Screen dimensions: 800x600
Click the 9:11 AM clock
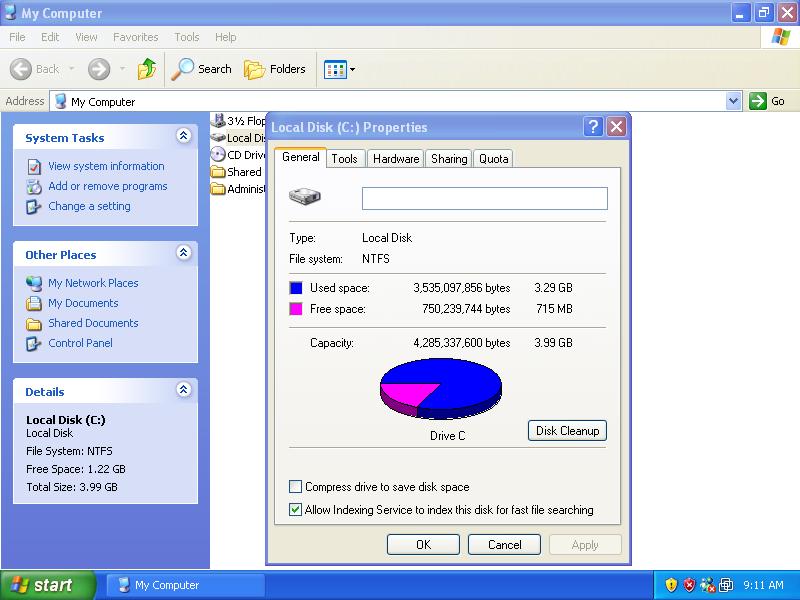(763, 585)
